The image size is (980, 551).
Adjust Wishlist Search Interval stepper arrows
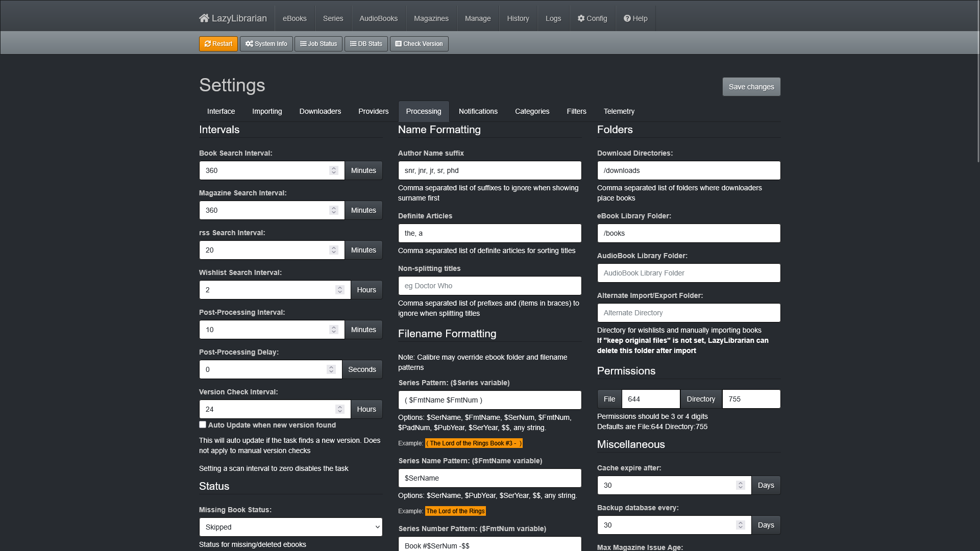(x=340, y=290)
